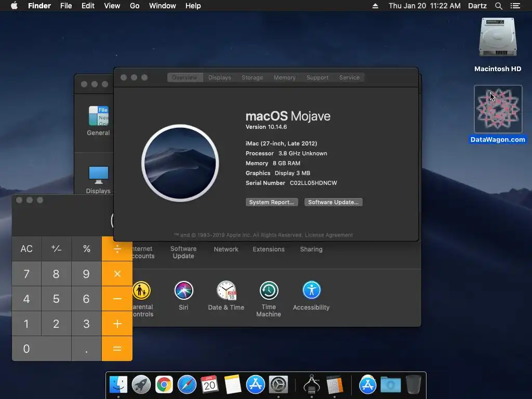Click the equals key on Calculator
This screenshot has height=399, width=532.
(117, 349)
